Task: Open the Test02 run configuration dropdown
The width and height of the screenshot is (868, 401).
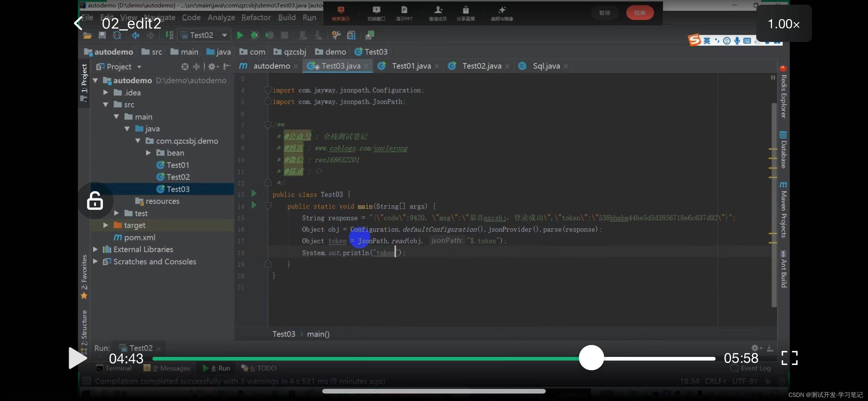Action: [x=204, y=35]
